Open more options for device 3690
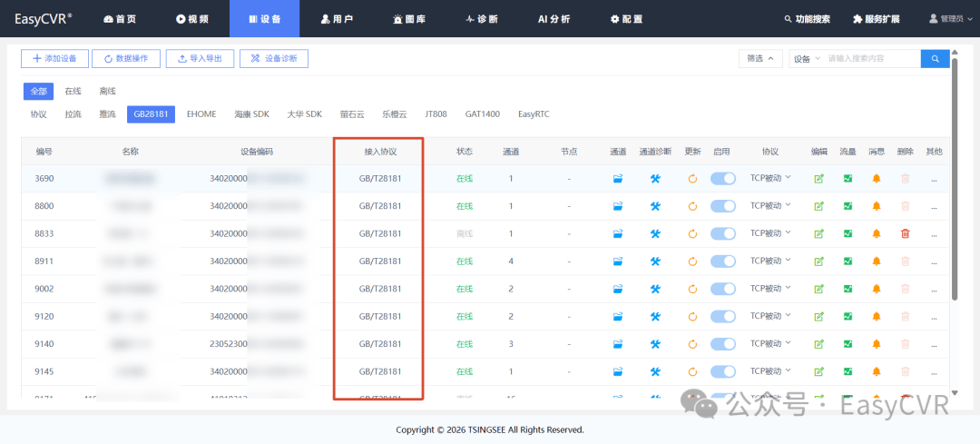980x444 pixels. pyautogui.click(x=934, y=180)
